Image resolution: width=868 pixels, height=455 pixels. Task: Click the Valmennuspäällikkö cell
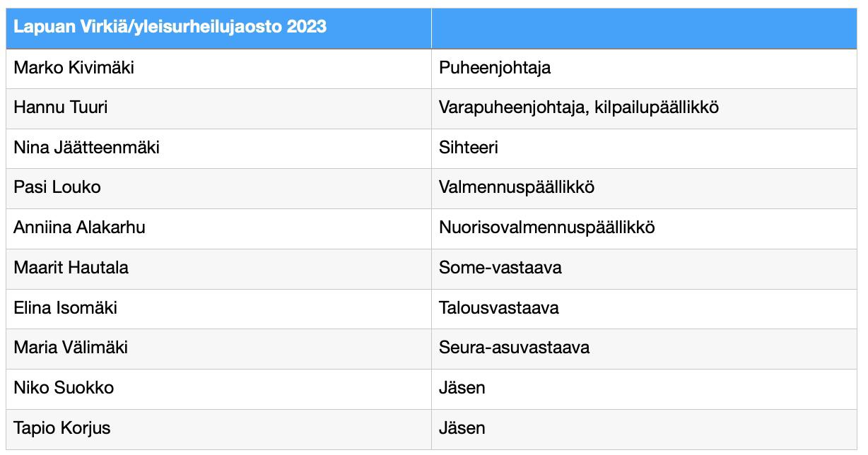coord(644,189)
